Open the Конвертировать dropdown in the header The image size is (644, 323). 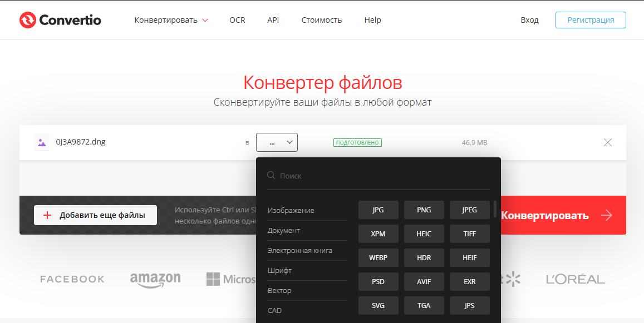click(x=171, y=20)
